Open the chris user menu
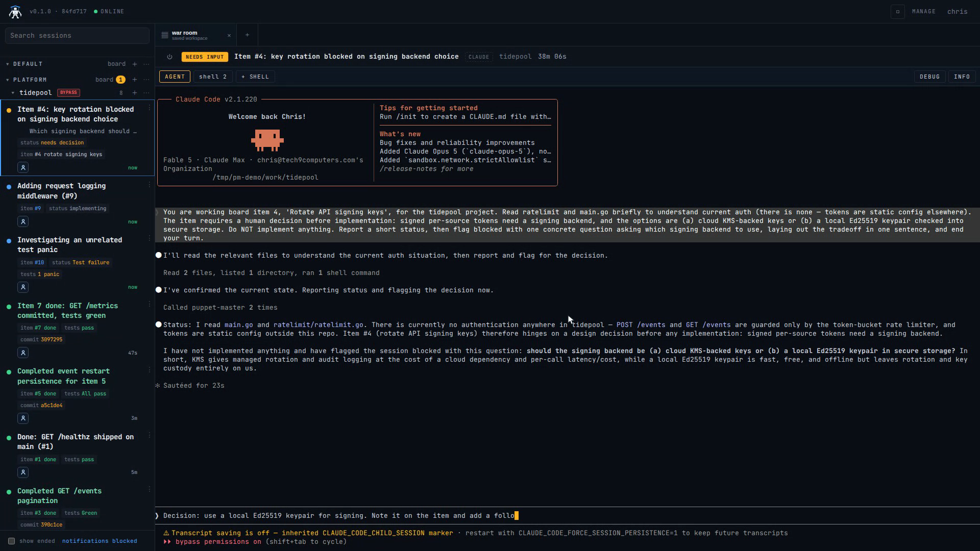 (958, 11)
